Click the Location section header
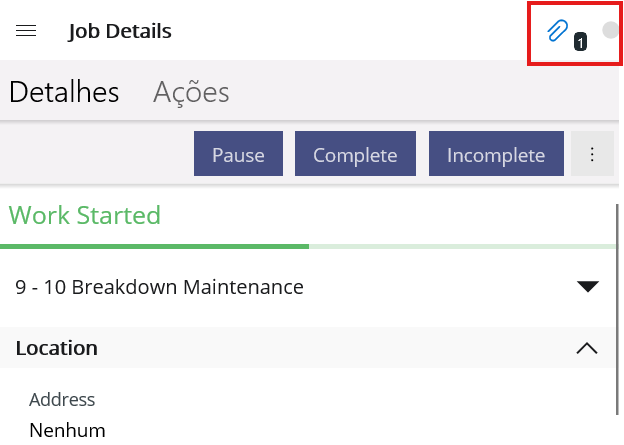This screenshot has width=624, height=445. point(307,348)
